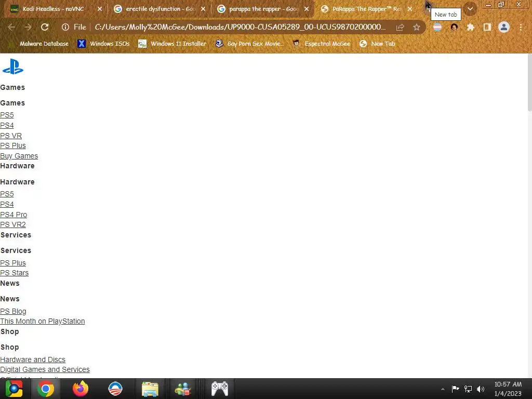
Task: Open the PS Stars link
Action: 14,273
